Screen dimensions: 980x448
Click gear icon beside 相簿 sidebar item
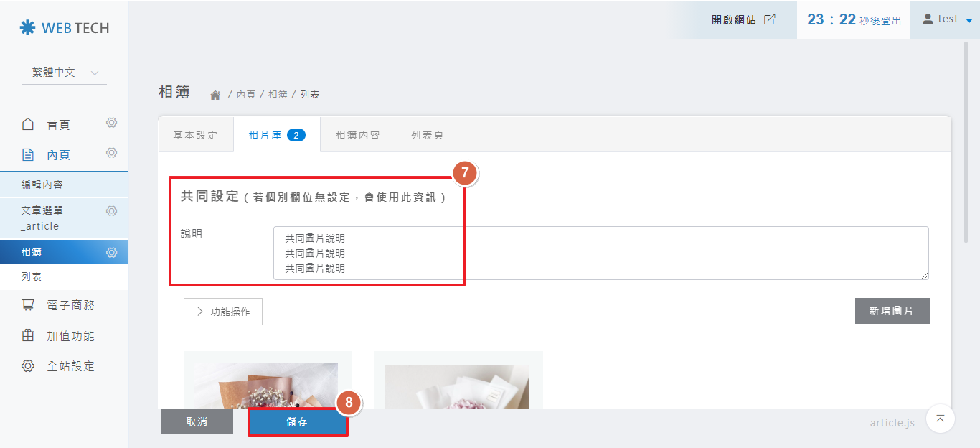[x=111, y=252]
